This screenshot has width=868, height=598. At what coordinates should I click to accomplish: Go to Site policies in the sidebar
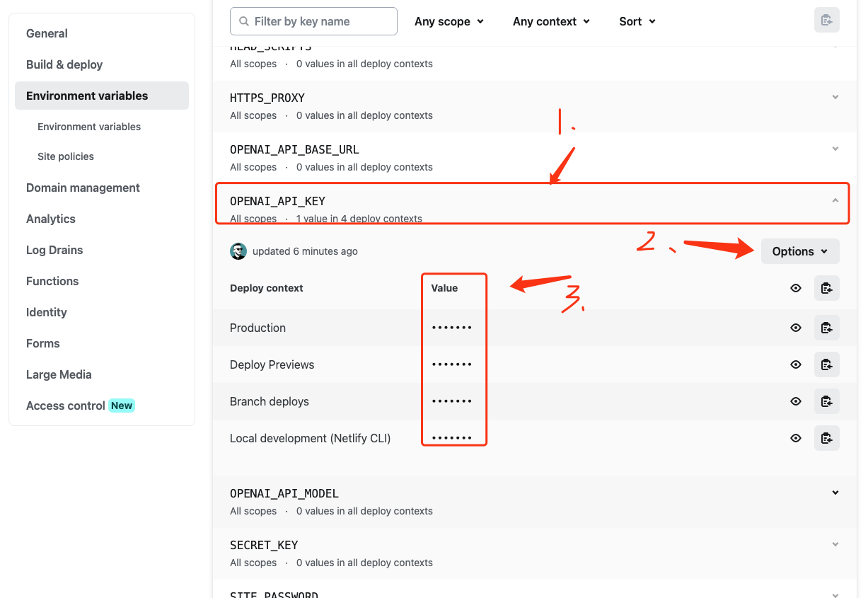coord(65,156)
